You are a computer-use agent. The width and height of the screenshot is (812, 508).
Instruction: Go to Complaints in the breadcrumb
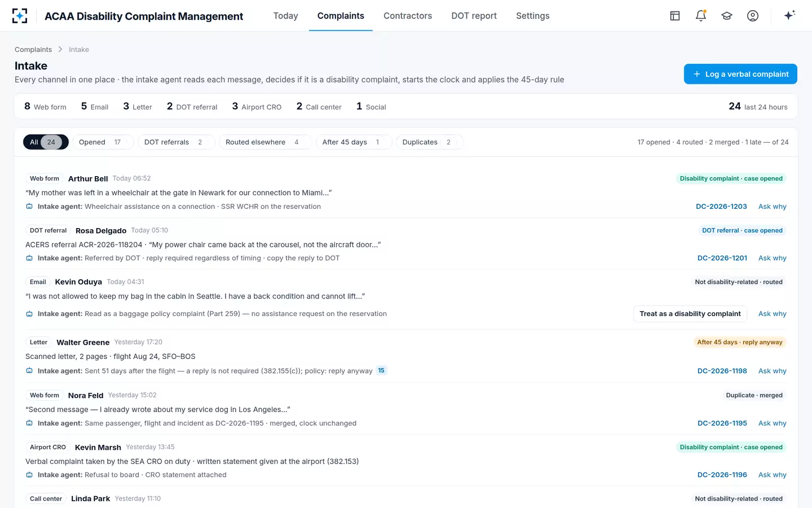click(33, 50)
